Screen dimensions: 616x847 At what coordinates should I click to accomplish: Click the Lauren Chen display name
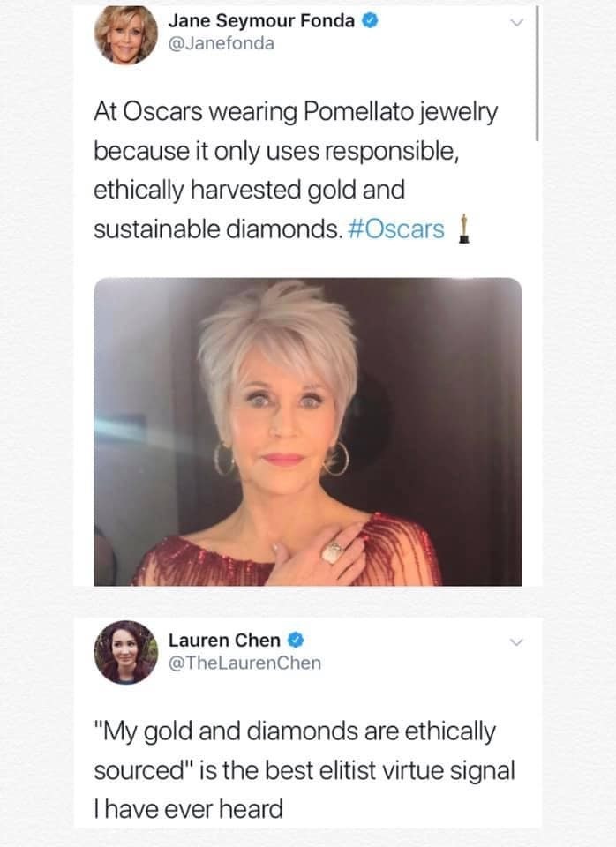(x=225, y=640)
